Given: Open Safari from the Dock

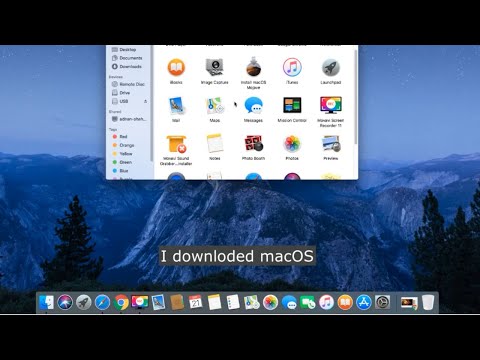Looking at the screenshot, I should pyautogui.click(x=102, y=303).
